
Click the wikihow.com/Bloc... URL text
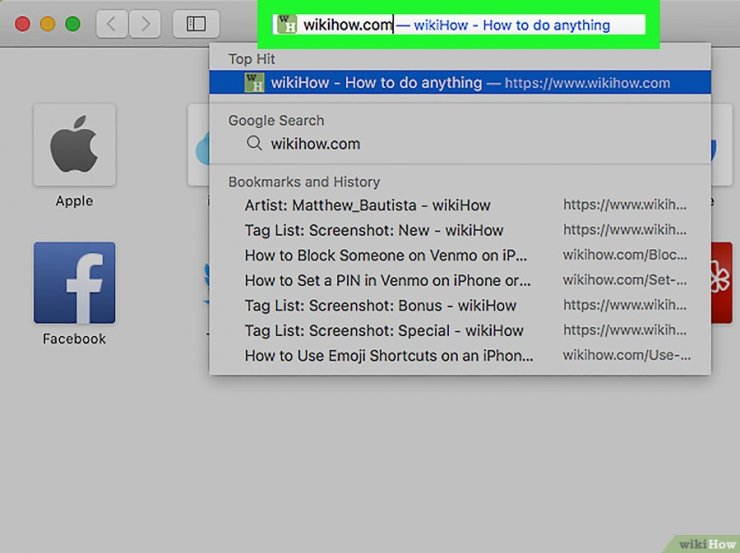pos(625,255)
